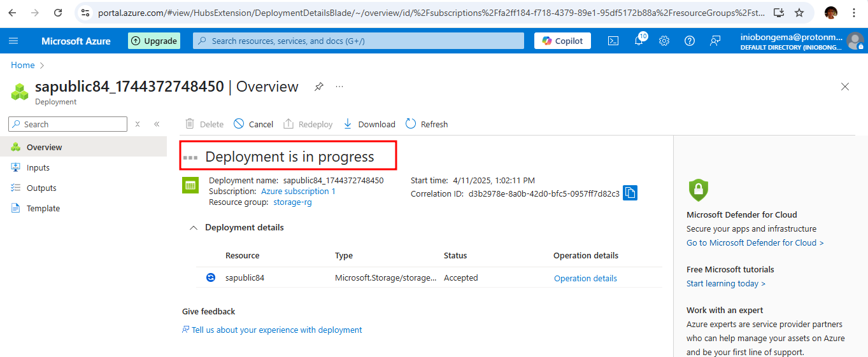Image resolution: width=868 pixels, height=357 pixels.
Task: Click the Chrome profile avatar
Action: [831, 13]
